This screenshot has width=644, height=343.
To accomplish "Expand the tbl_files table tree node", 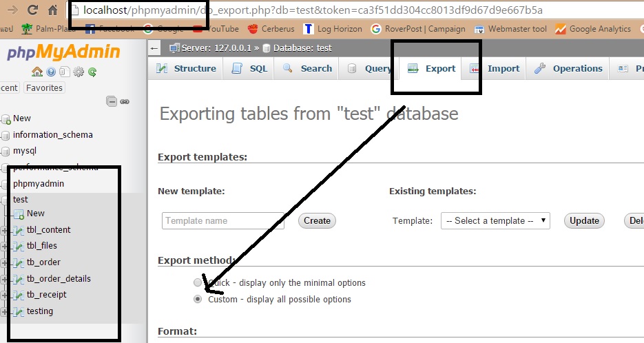I will point(5,246).
